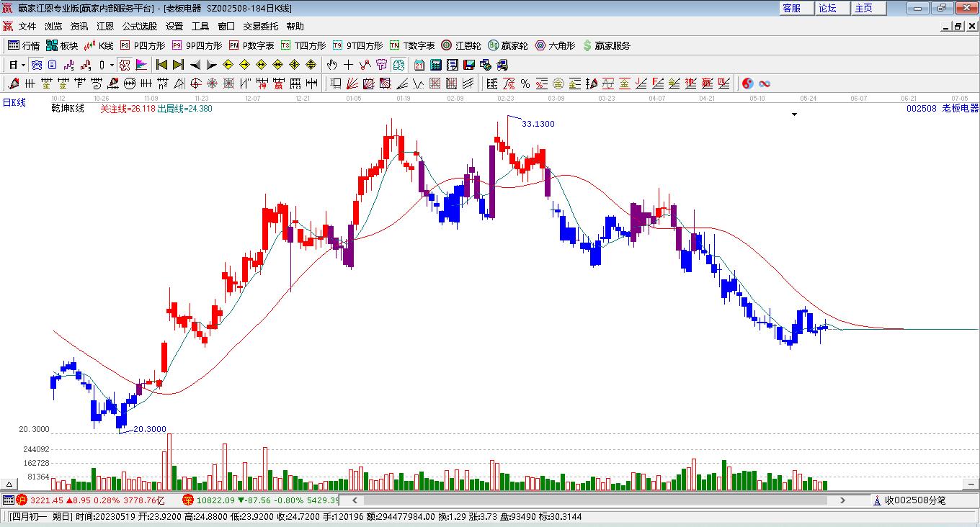Open the 9P四方形 tool
This screenshot has height=527, width=980.
[x=197, y=45]
